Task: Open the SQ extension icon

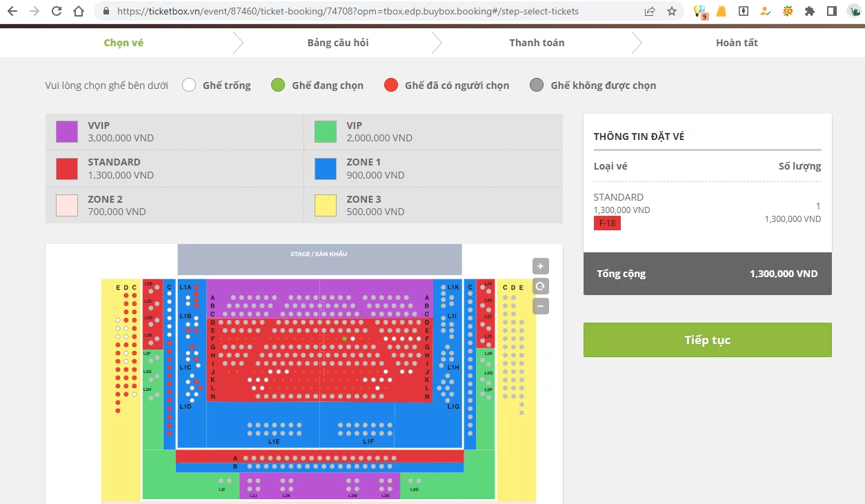Action: point(788,11)
